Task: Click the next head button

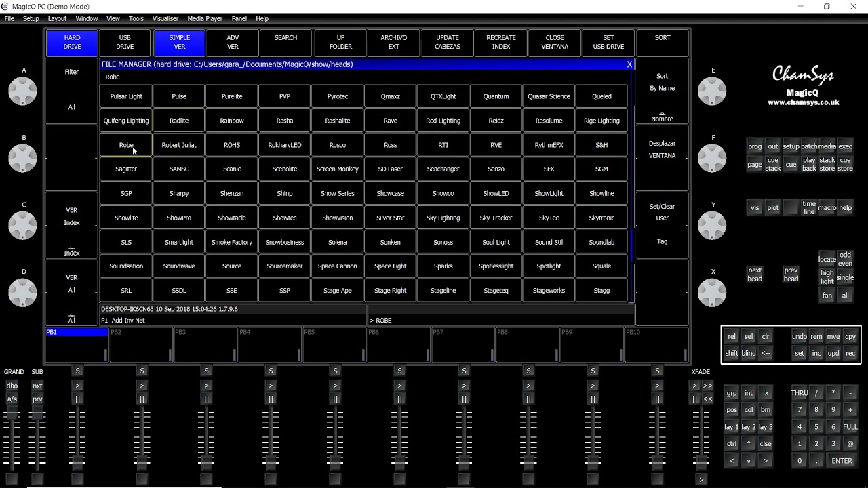Action: pyautogui.click(x=755, y=274)
